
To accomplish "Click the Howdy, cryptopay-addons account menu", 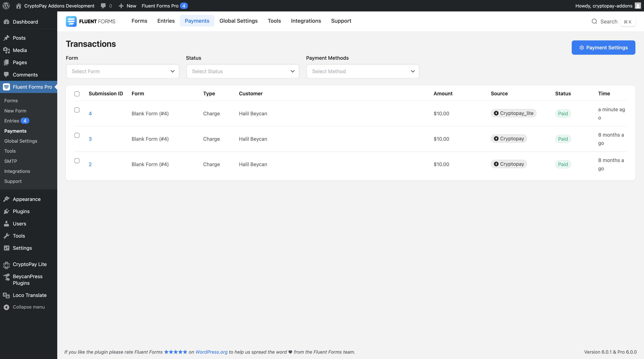I will tap(608, 6).
